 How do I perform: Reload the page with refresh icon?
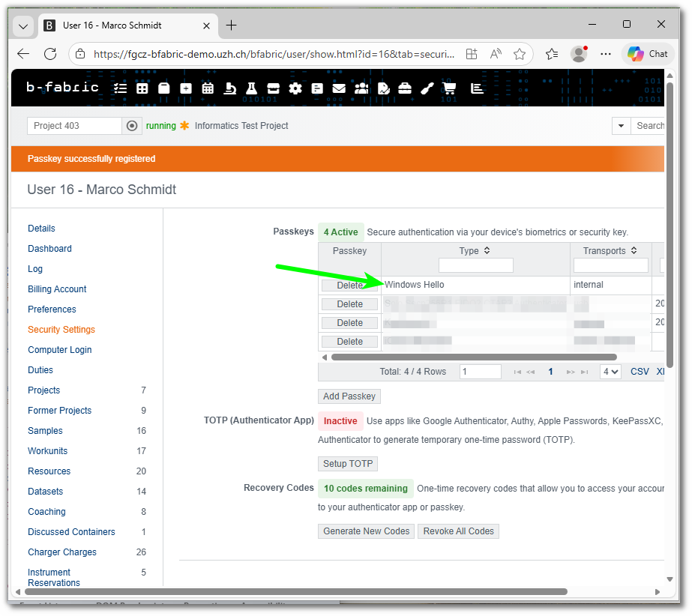50,54
